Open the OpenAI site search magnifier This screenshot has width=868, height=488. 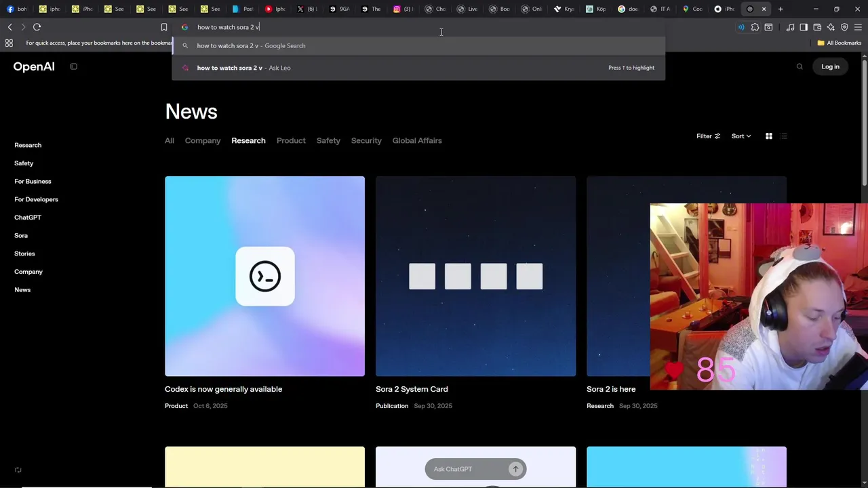[800, 66]
